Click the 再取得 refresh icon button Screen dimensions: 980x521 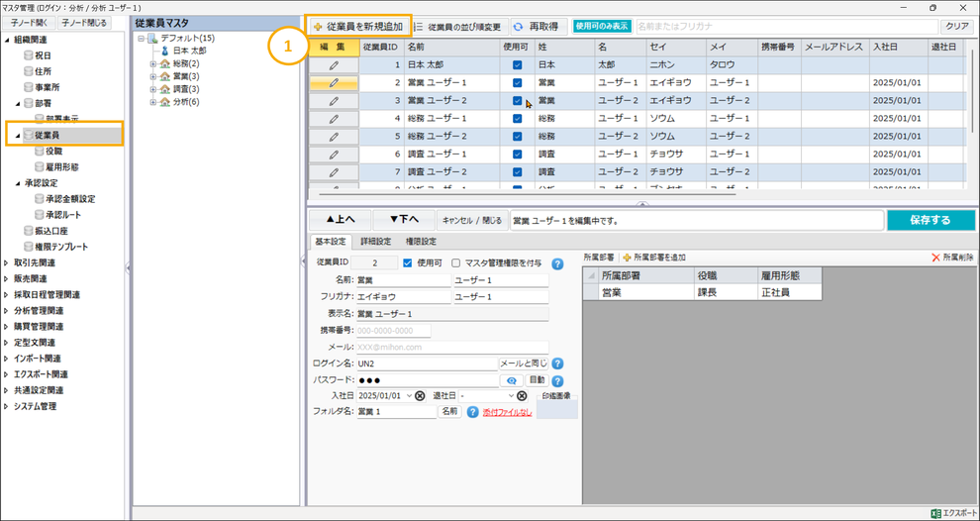(518, 27)
